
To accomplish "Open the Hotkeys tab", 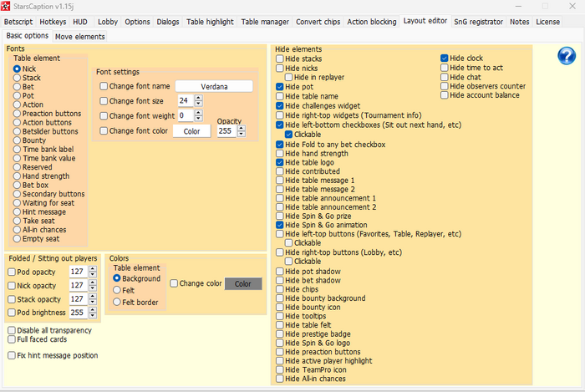I will click(x=53, y=21).
